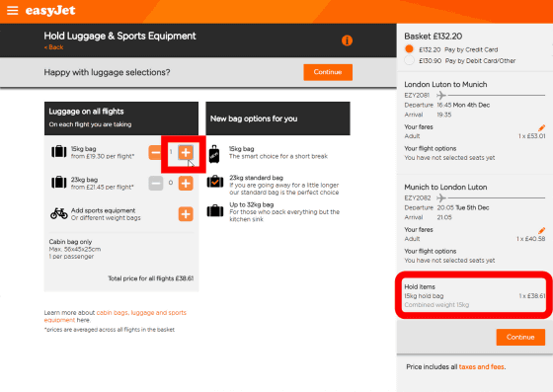Click the bicycle sports equipment icon
This screenshot has height=392, width=553.
click(59, 213)
